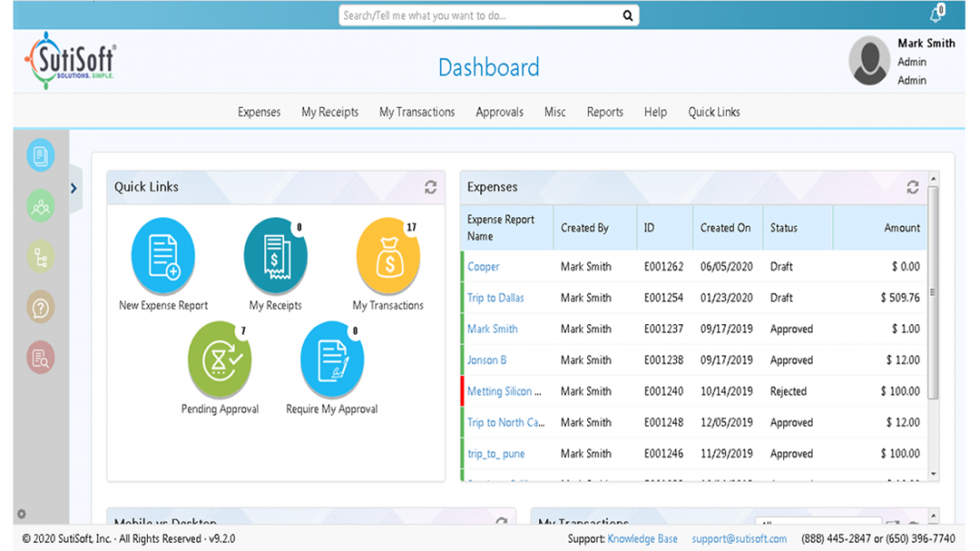980x551 pixels.
Task: Expand the left sidebar with the chevron
Action: click(x=74, y=188)
